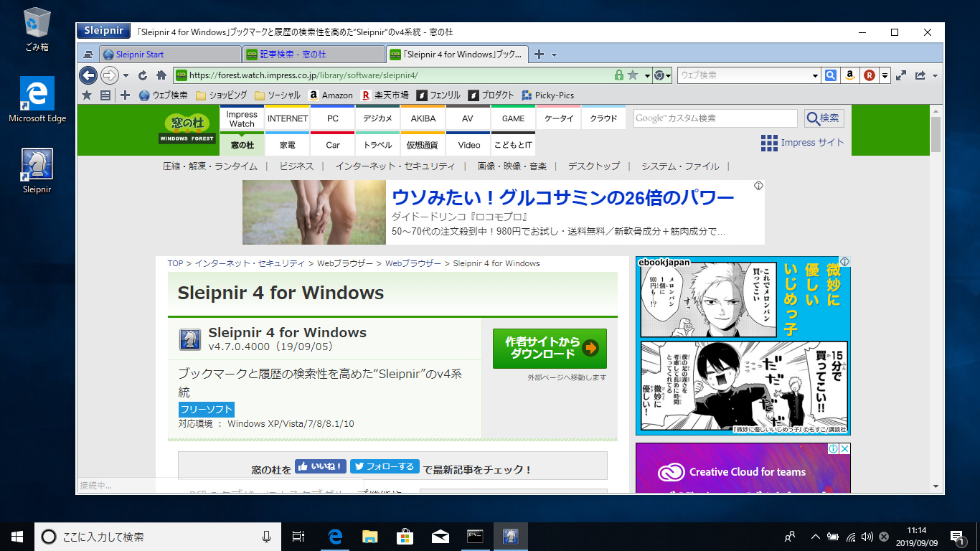Click the TOP breadcrumb link

175,263
